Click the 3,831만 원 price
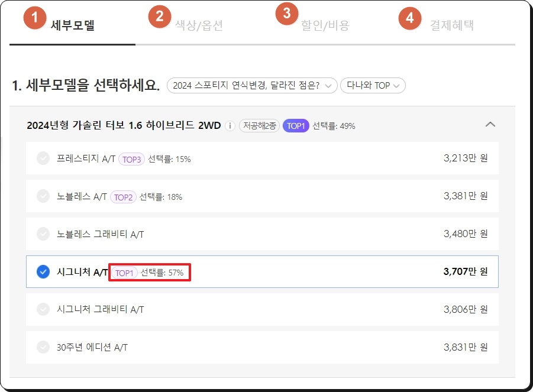Screen dimensions: 533x392 click(466, 347)
